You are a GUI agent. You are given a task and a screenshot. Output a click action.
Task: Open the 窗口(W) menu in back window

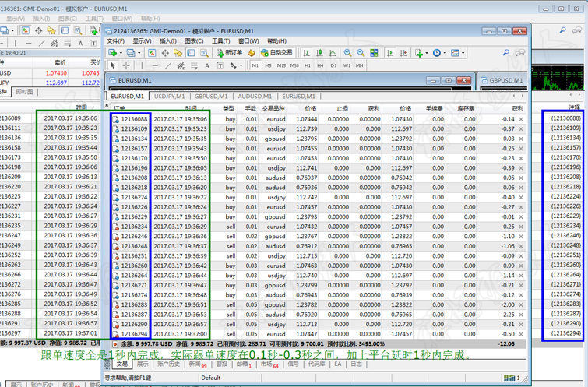pos(121,19)
